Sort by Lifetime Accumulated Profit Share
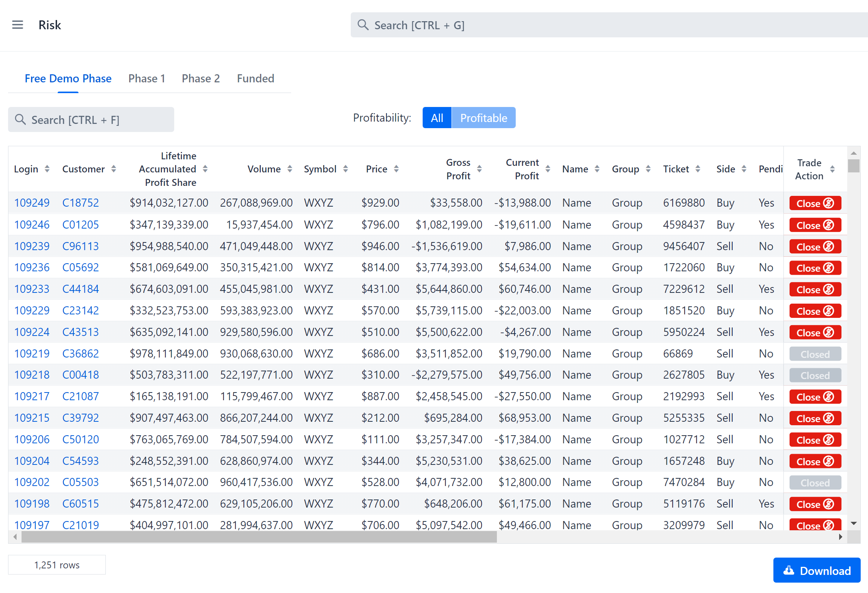The image size is (868, 593). coord(205,169)
